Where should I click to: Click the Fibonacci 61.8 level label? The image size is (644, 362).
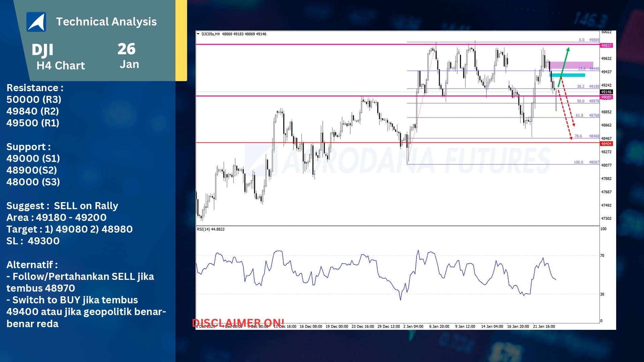(x=579, y=115)
